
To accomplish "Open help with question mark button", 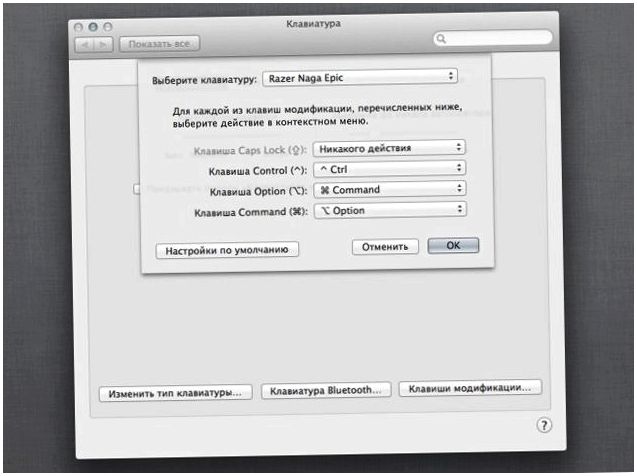I will [544, 425].
